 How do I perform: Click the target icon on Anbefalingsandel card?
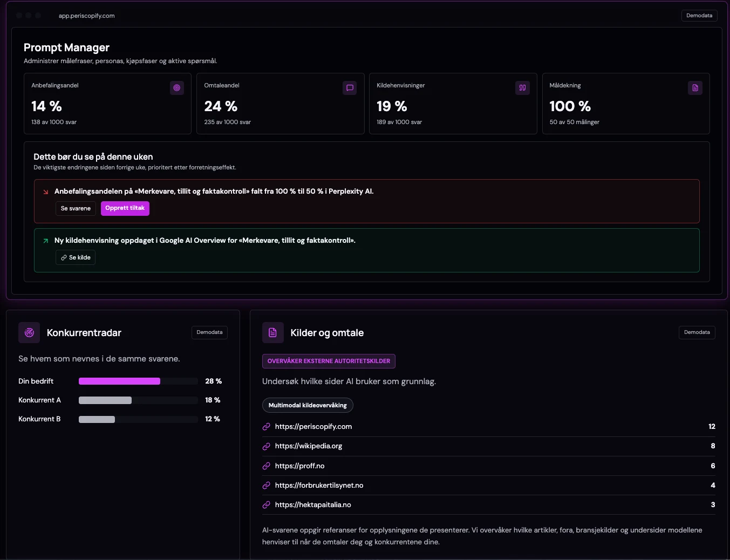coord(177,88)
